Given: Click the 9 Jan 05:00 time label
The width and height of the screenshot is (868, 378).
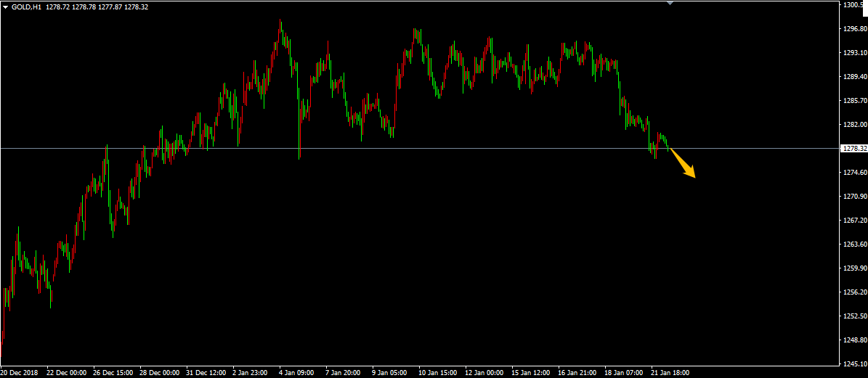Looking at the screenshot, I should tap(391, 373).
